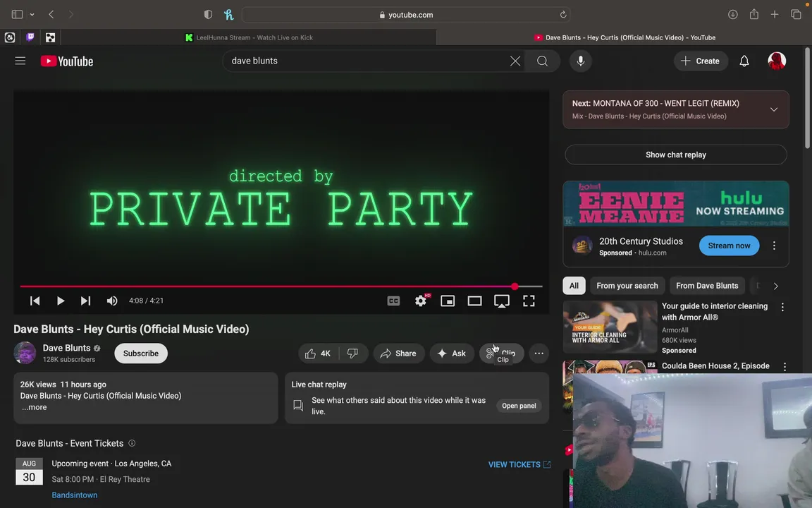The width and height of the screenshot is (812, 508).
Task: Open the Dave Blunts channel name link
Action: [x=66, y=348]
